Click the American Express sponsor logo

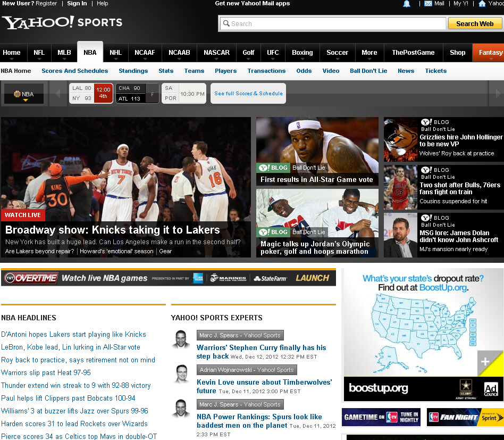[198, 278]
